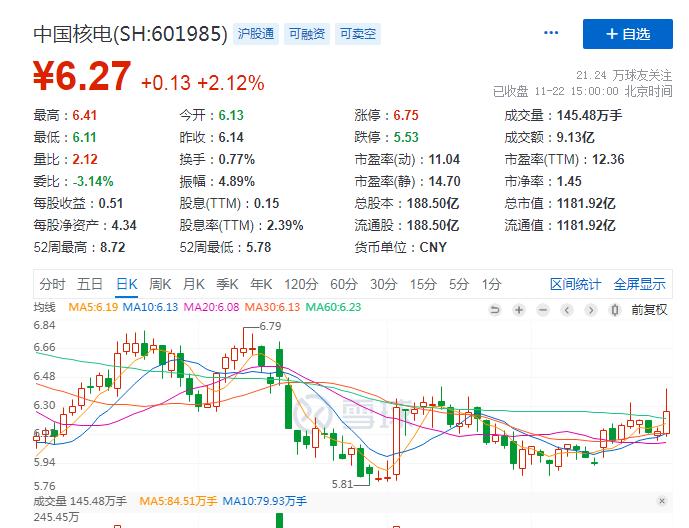Image resolution: width=689 pixels, height=528 pixels.
Task: Shift chart right with the right chevron icon
Action: tap(591, 310)
